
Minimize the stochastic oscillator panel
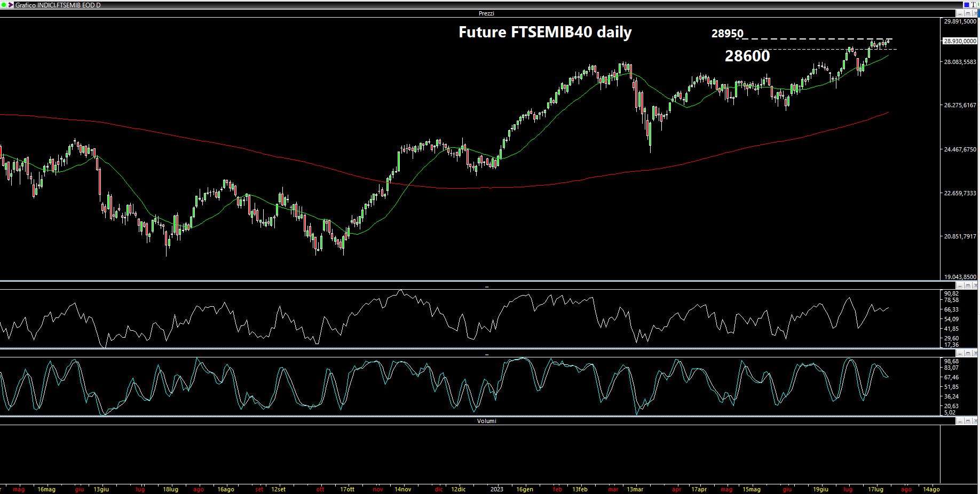coord(960,353)
